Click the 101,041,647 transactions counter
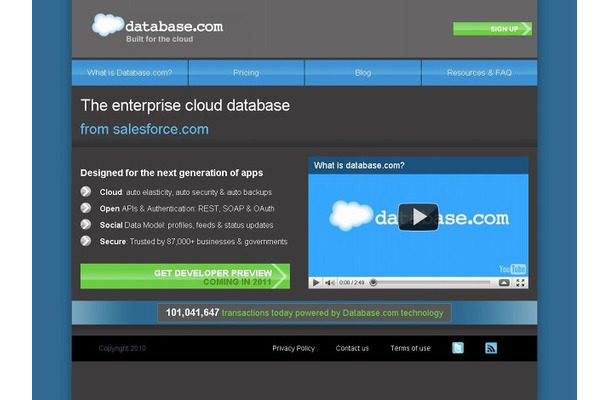 tap(305, 313)
